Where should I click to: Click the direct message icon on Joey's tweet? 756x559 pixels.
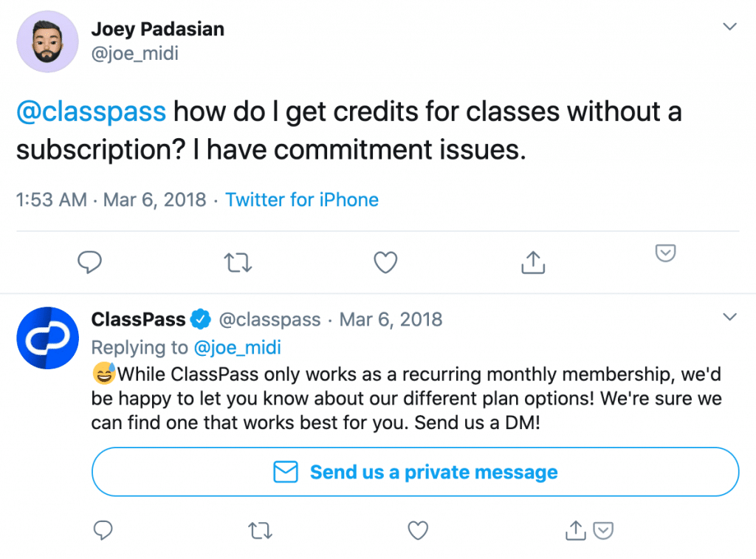tap(666, 254)
